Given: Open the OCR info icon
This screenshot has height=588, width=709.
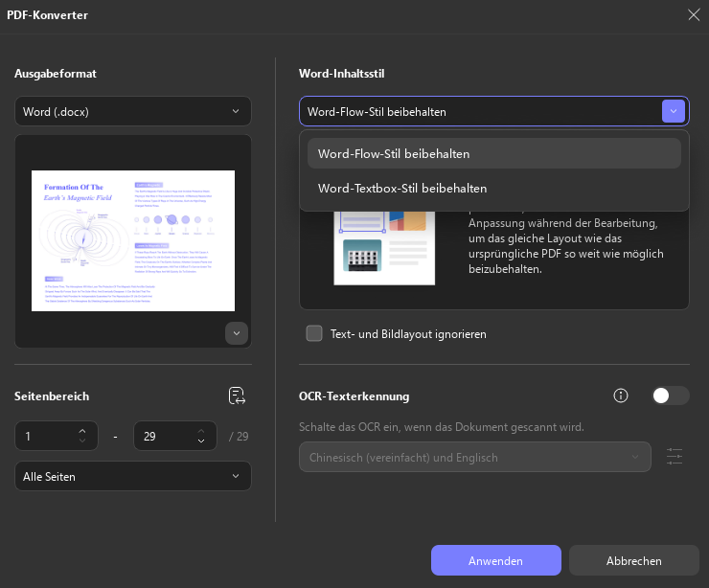Looking at the screenshot, I should tap(621, 396).
